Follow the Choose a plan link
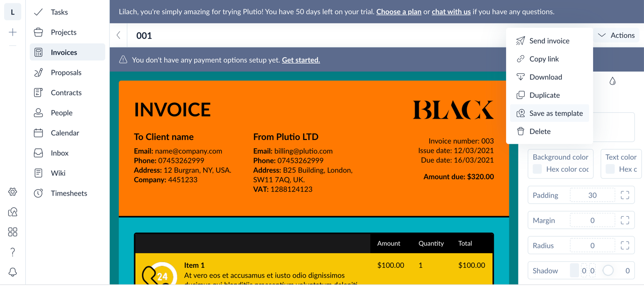This screenshot has height=286, width=644. click(x=399, y=12)
